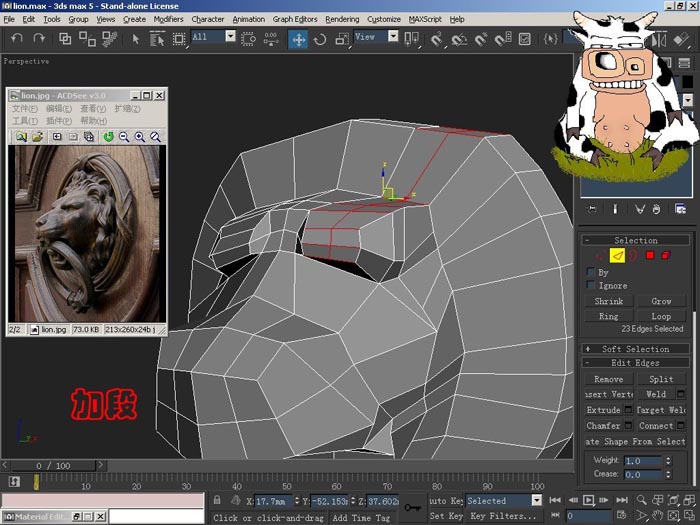Viewport: 700px width, 525px height.
Task: Click the Ring button
Action: 608,316
